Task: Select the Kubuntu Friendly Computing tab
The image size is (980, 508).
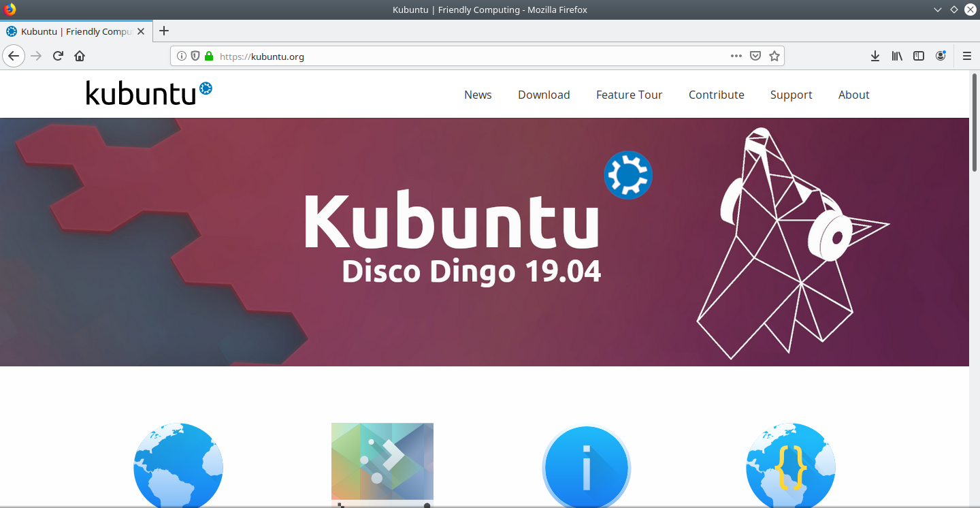Action: point(75,31)
